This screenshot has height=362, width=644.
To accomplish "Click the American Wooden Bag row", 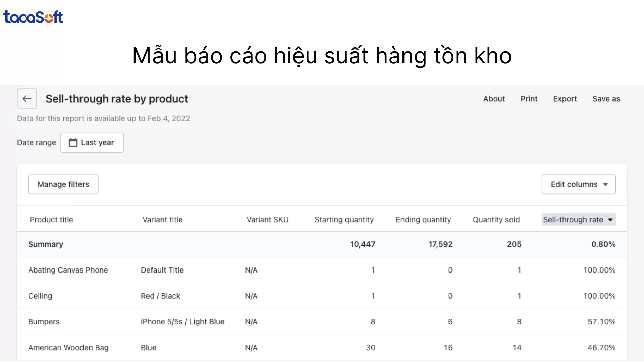I will (x=68, y=348).
